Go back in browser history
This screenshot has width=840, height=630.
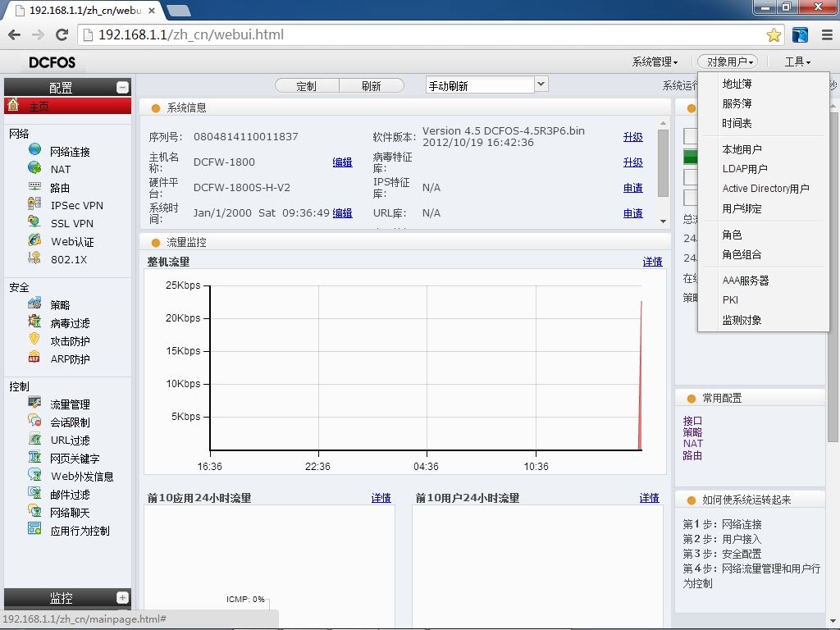pyautogui.click(x=15, y=34)
